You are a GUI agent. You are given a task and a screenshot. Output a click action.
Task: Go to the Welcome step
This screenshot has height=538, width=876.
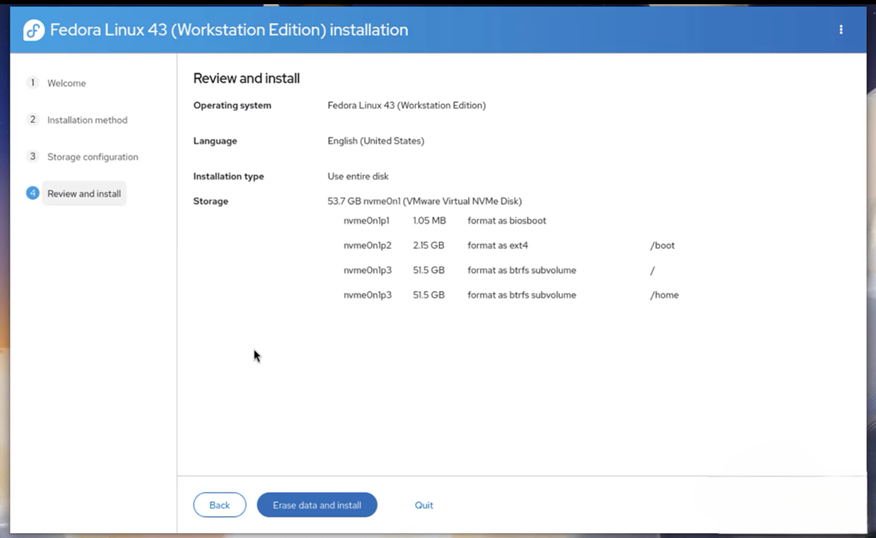[66, 83]
